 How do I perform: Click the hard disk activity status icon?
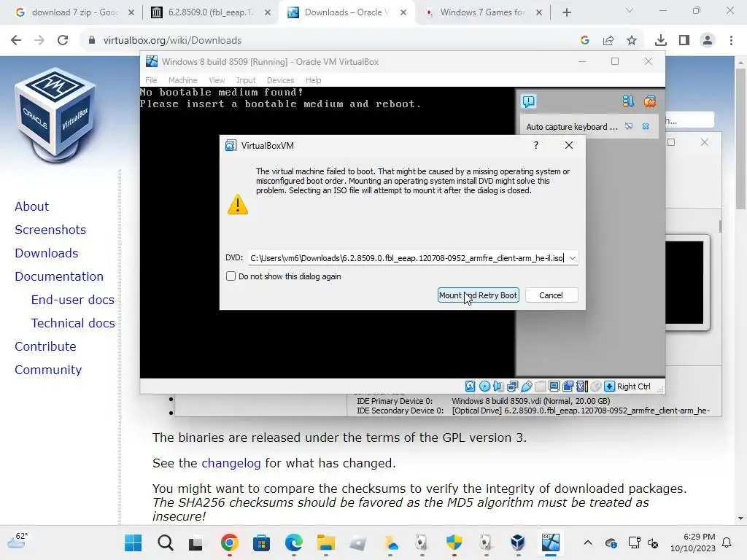471,386
